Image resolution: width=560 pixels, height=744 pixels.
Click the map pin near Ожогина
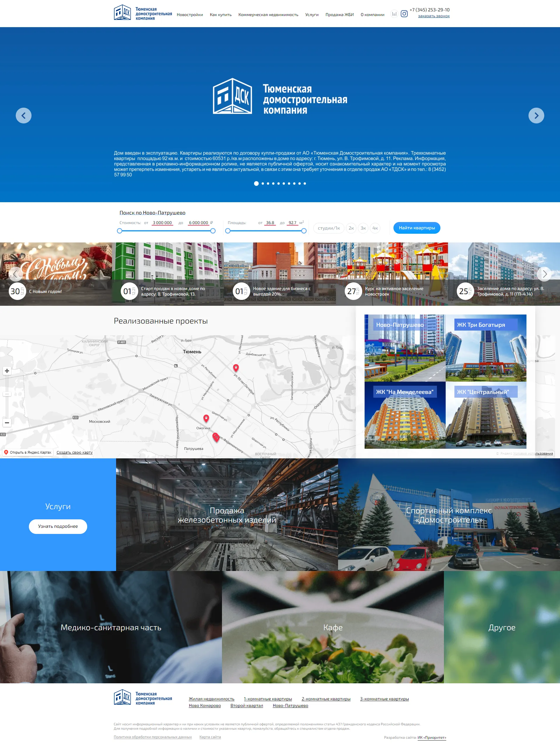click(206, 418)
